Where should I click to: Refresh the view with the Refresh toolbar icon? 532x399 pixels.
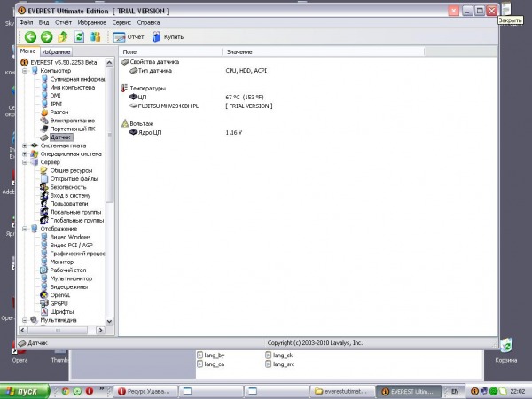(79, 36)
